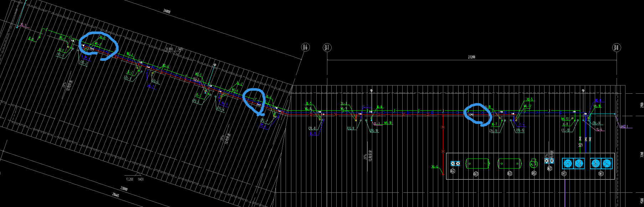Click the 13.200 (WD) elevation label
The height and width of the screenshot is (207, 644).
pyautogui.click(x=134, y=179)
